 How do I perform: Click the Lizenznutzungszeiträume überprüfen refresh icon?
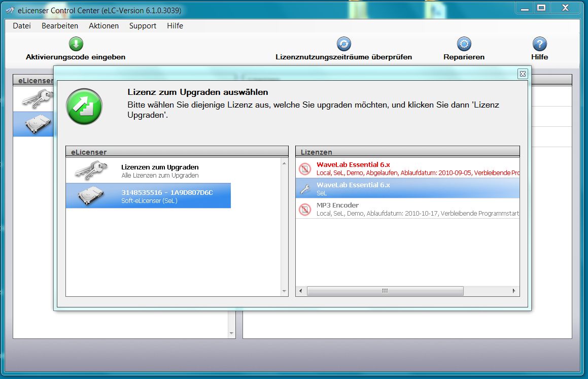click(x=343, y=44)
